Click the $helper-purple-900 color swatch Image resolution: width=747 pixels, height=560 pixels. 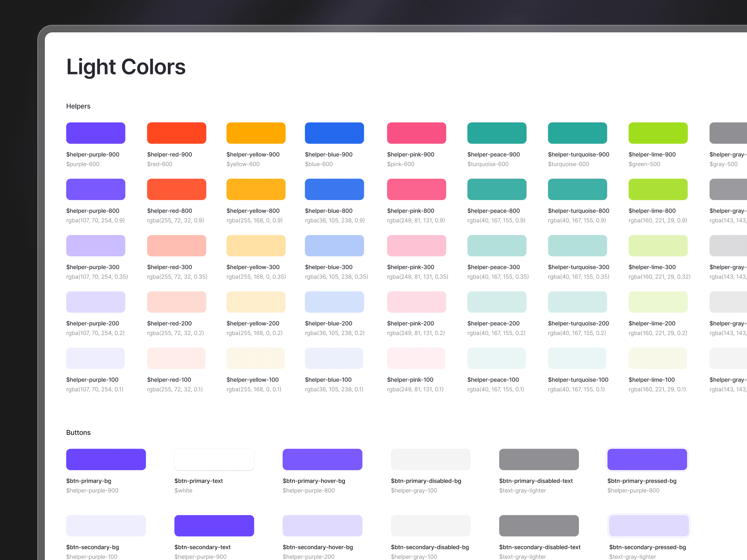96,133
